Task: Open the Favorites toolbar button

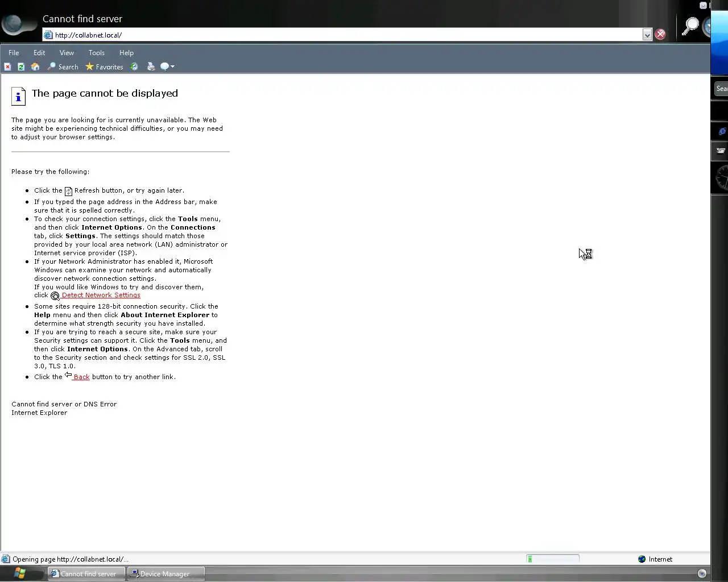Action: (104, 67)
